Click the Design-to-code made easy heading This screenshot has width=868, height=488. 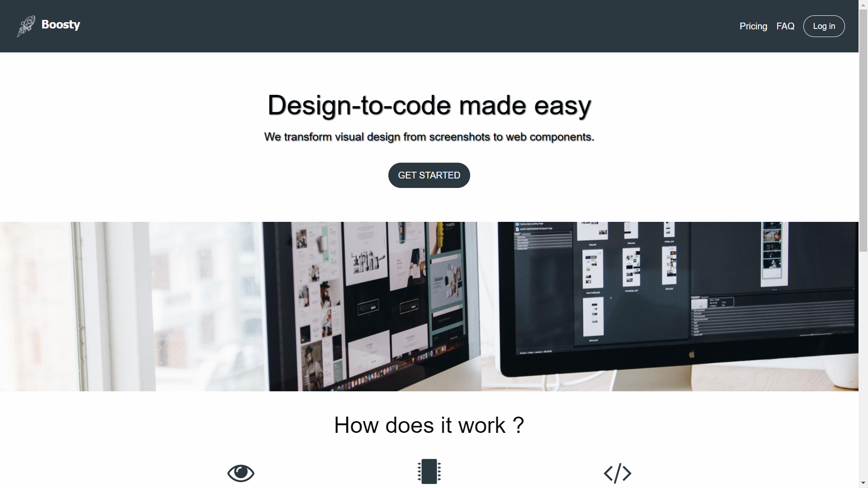click(x=429, y=105)
